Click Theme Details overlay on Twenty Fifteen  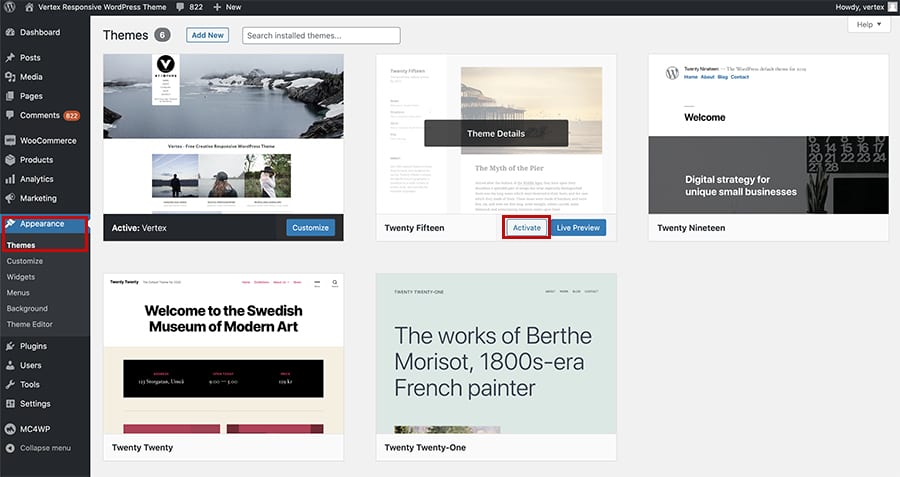tap(496, 133)
